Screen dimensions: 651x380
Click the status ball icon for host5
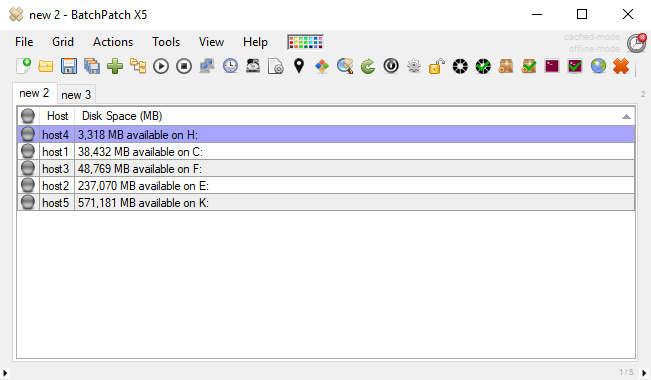(28, 202)
